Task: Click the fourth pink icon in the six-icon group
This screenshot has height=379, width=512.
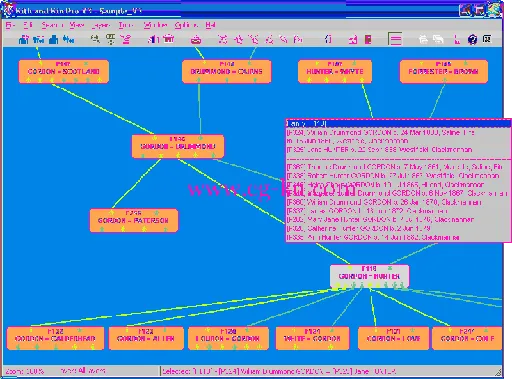Action: [x=269, y=40]
